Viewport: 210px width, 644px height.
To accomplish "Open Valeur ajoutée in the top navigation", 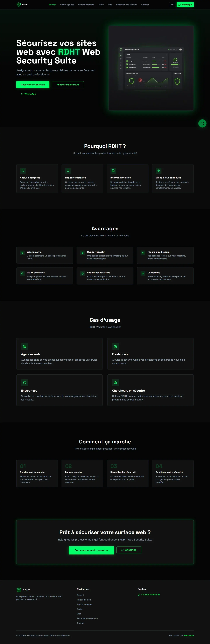I will pyautogui.click(x=67, y=5).
